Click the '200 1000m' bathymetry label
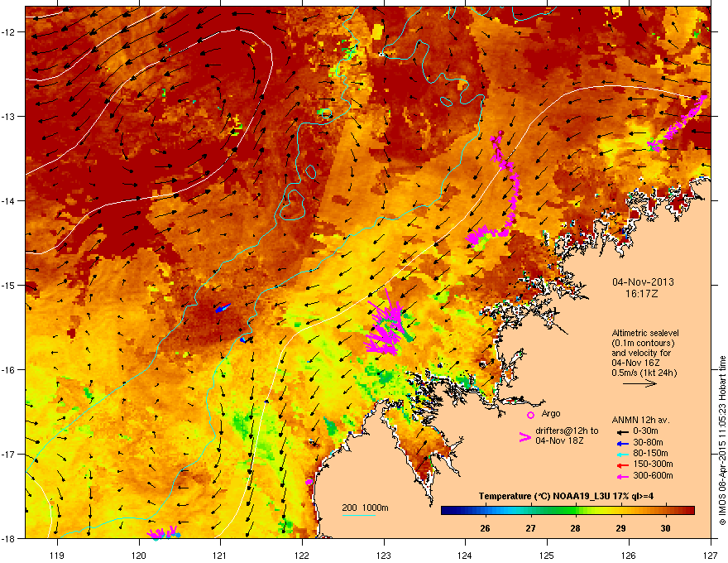 (x=366, y=508)
